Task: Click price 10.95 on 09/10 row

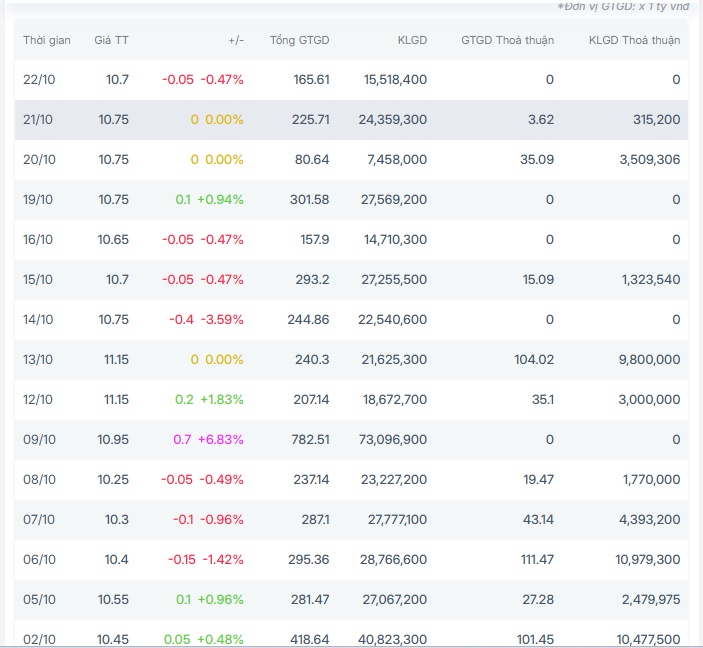Action: pyautogui.click(x=113, y=439)
